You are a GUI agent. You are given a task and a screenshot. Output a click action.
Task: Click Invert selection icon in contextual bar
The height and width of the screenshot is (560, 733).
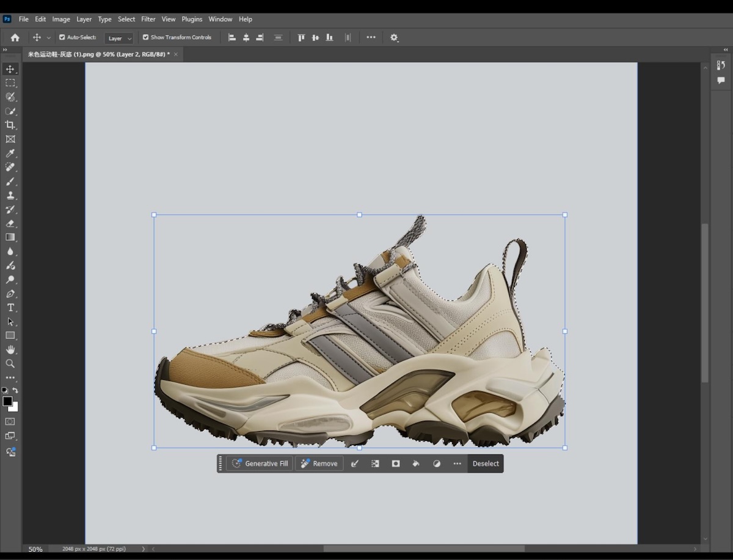pos(375,464)
